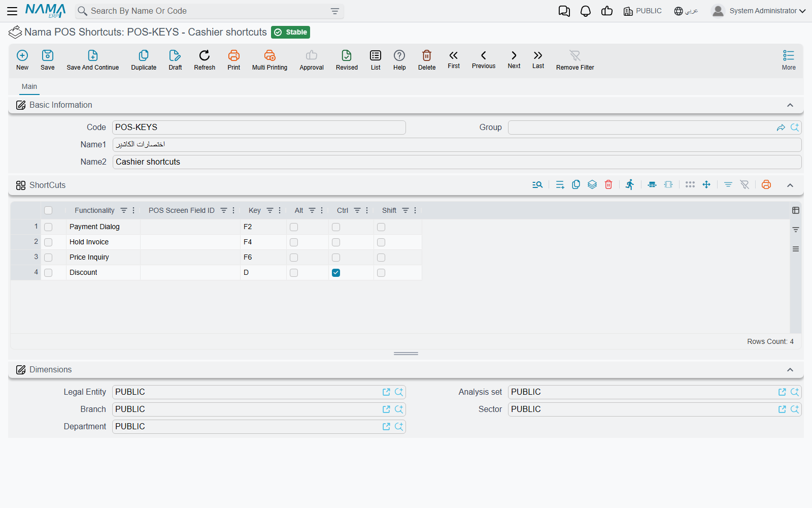
Task: Open the More menu
Action: (x=789, y=60)
